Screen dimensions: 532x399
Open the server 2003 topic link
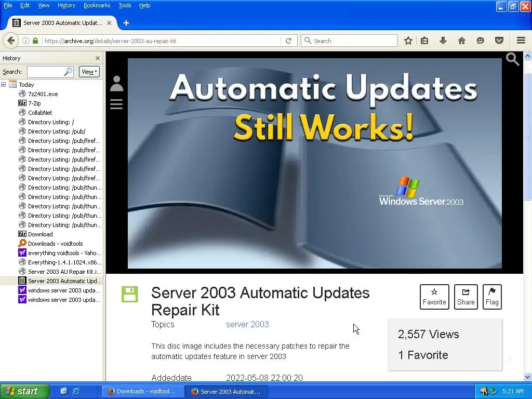click(247, 324)
